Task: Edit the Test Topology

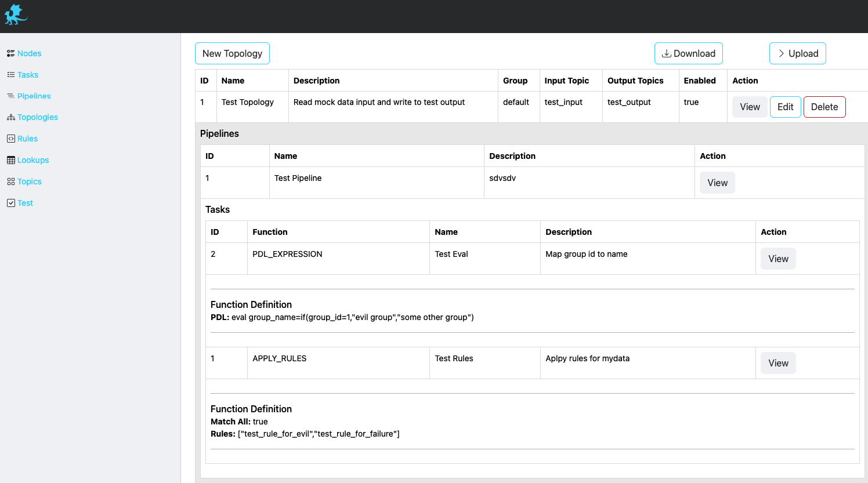Action: [785, 107]
